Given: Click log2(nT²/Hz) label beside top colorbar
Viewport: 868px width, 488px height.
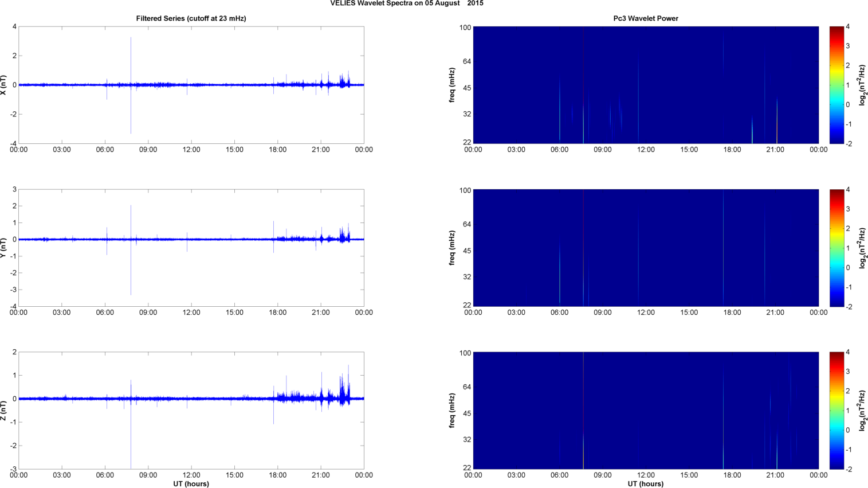Looking at the screenshot, I should 863,85.
